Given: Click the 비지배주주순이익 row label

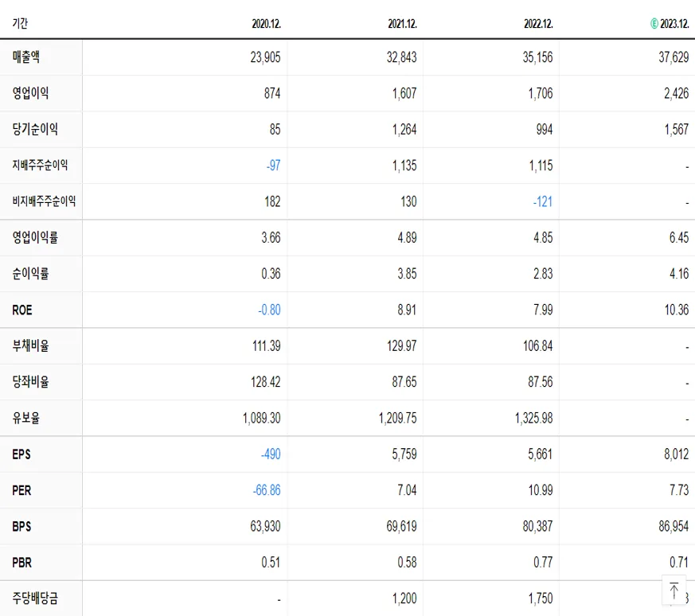Looking at the screenshot, I should (x=44, y=201).
